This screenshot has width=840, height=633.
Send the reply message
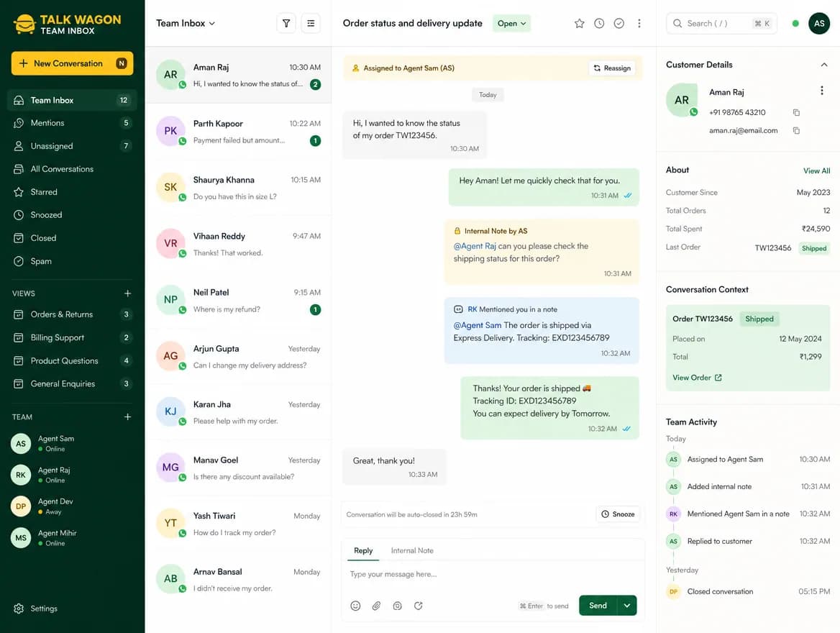pos(598,606)
